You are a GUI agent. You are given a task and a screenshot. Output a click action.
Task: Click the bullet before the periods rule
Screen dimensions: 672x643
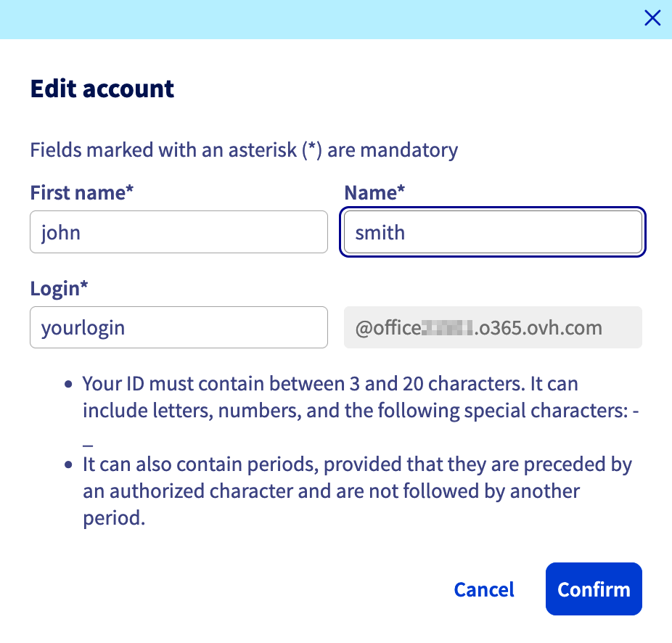68,465
